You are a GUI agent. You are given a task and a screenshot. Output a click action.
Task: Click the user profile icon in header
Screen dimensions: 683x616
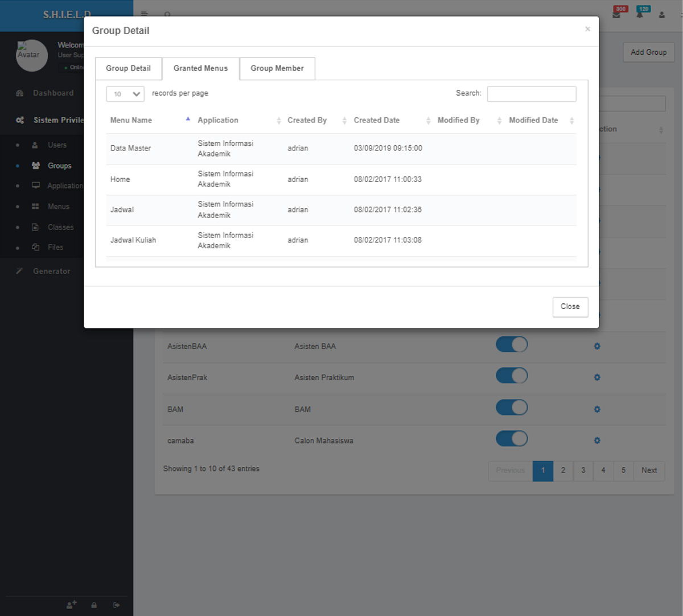click(x=662, y=15)
